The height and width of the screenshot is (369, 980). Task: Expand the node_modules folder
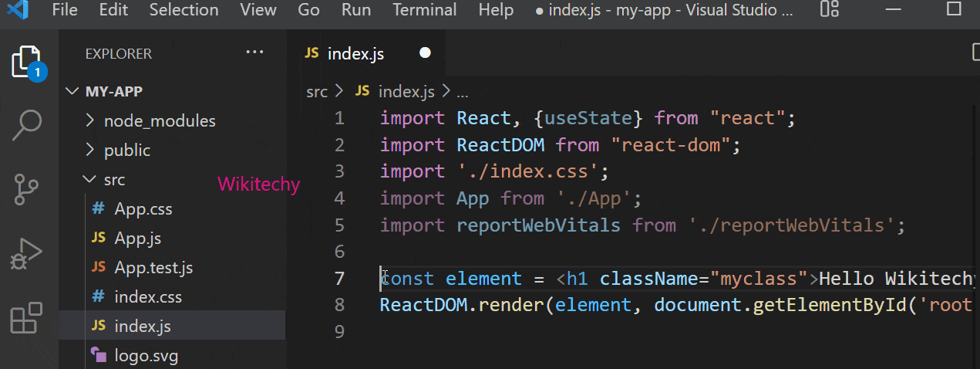coord(160,121)
